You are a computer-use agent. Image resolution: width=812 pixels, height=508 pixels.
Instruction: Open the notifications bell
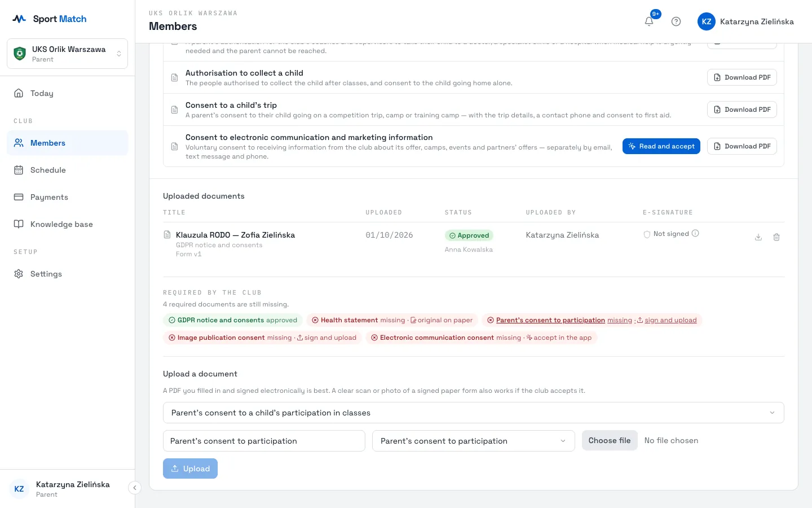649,21
